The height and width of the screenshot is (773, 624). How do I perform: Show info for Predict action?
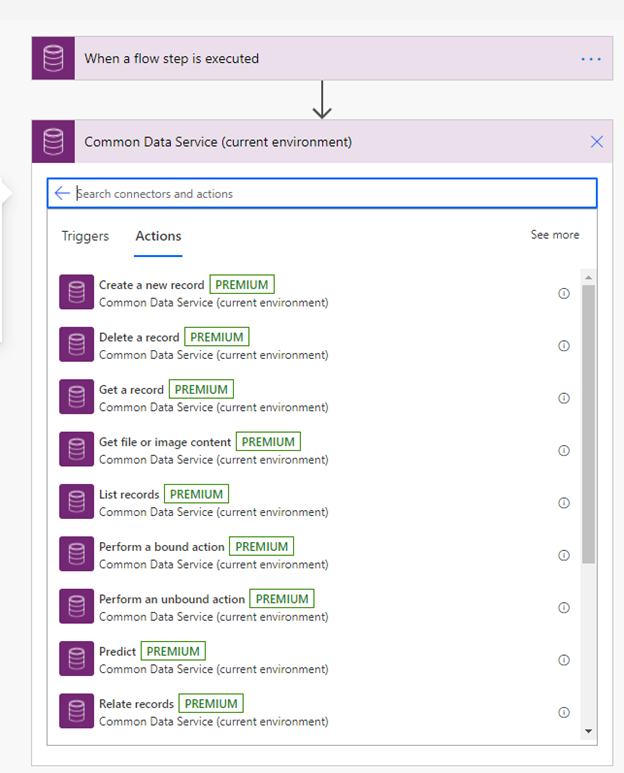pos(564,660)
